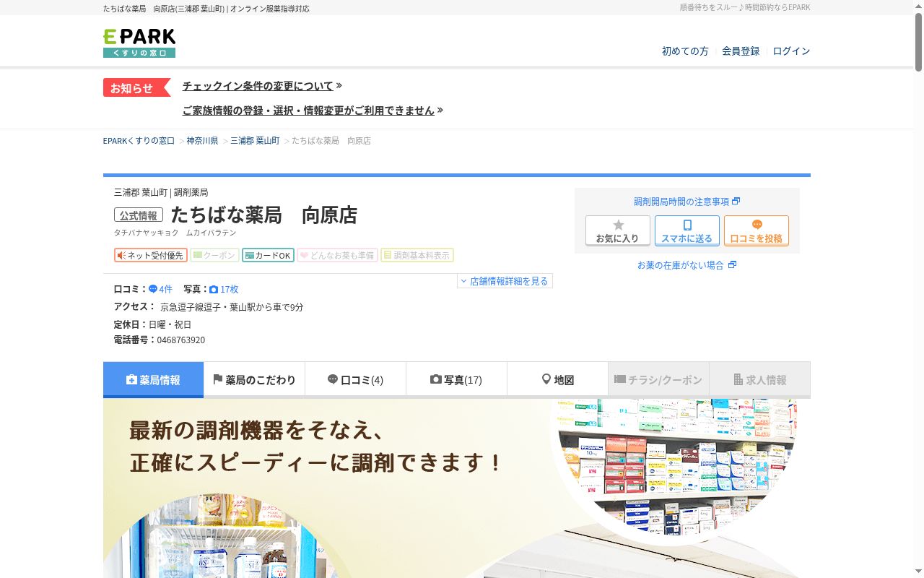Viewport: 924px width, 578px height.
Task: Select the 薬局情報 tab
Action: click(154, 379)
